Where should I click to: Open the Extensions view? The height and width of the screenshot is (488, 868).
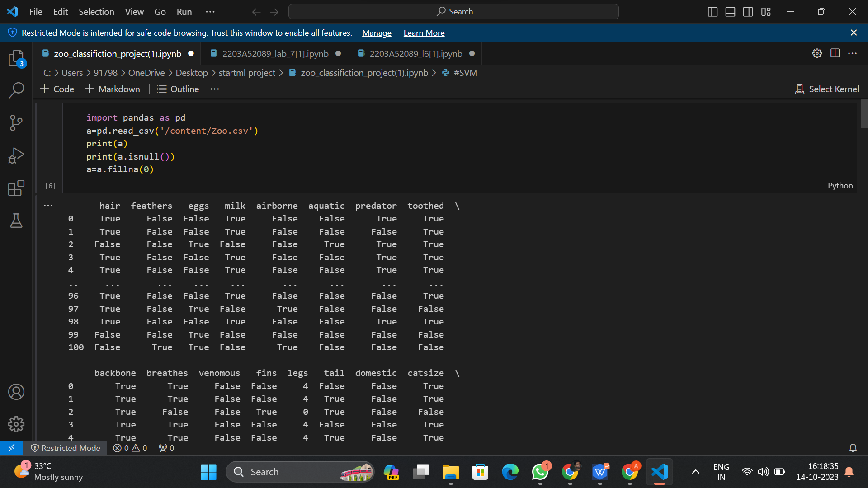click(x=16, y=188)
